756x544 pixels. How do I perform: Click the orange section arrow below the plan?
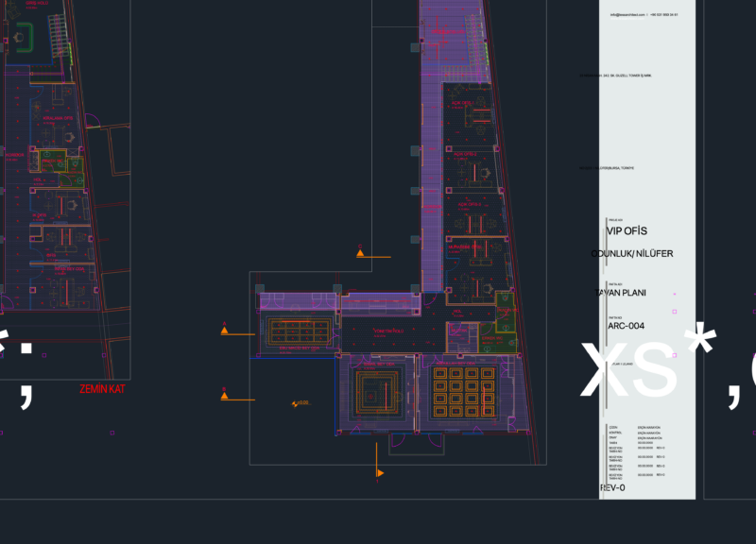[380, 473]
